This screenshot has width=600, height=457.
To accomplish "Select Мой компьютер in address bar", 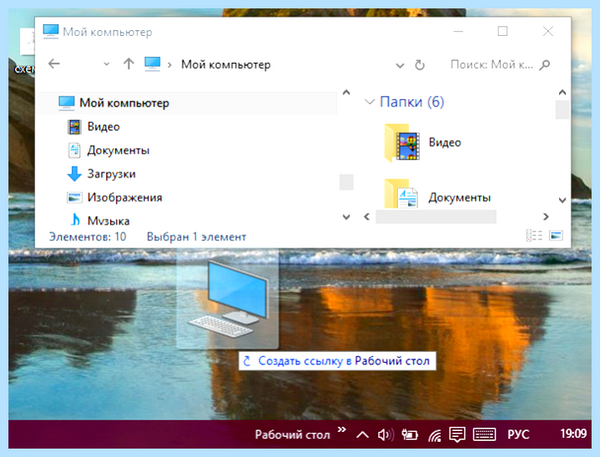I will click(226, 64).
